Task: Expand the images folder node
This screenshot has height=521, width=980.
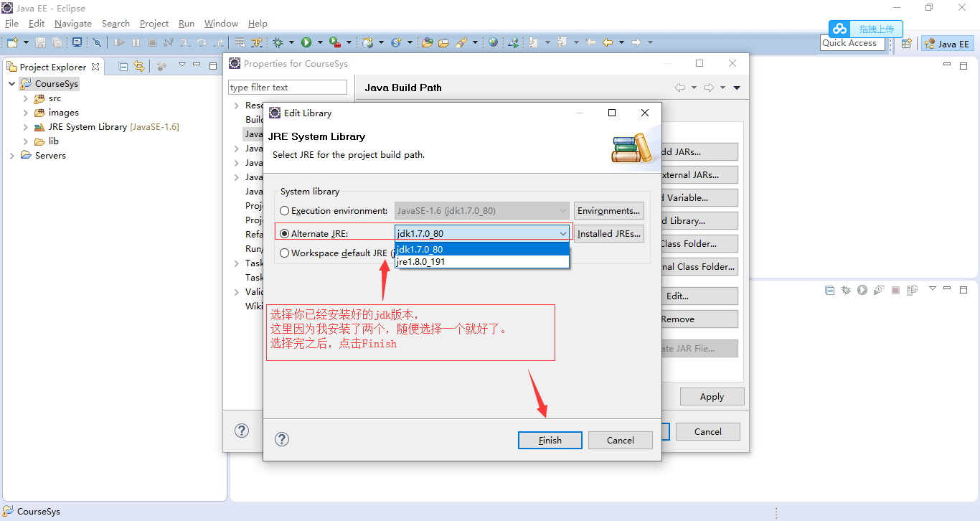Action: pos(26,113)
